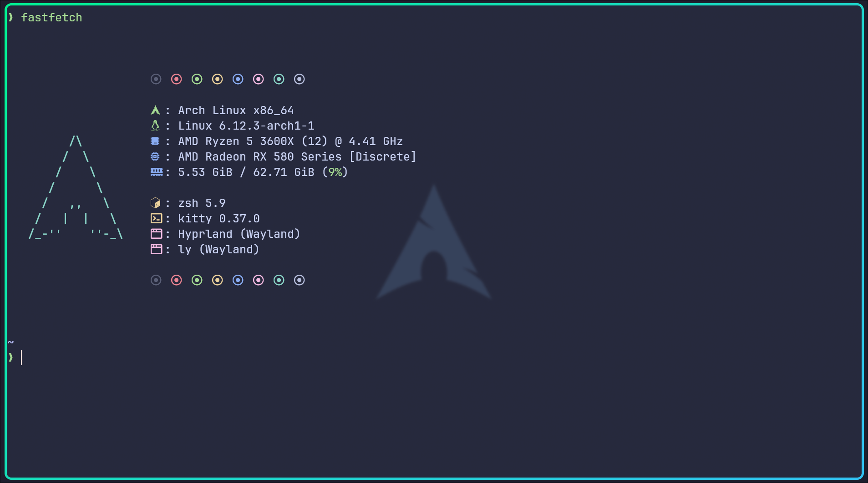
Task: Click the blue dot in the lower color row
Action: tap(238, 280)
